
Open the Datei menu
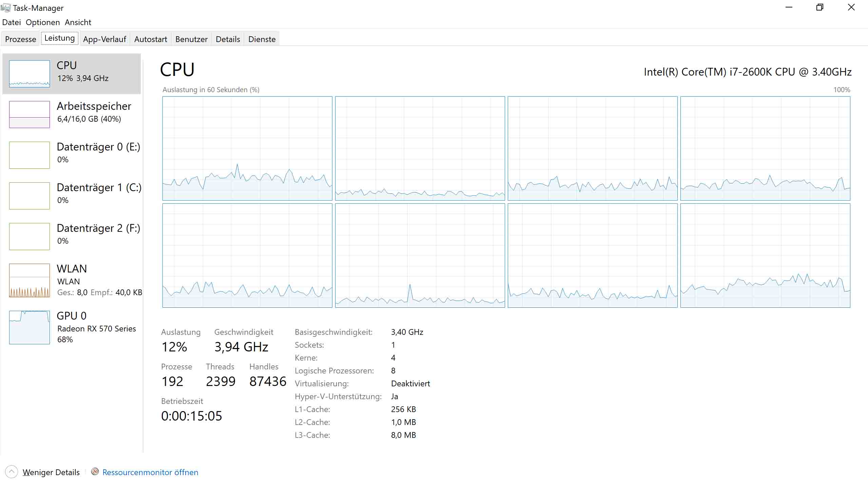point(11,22)
